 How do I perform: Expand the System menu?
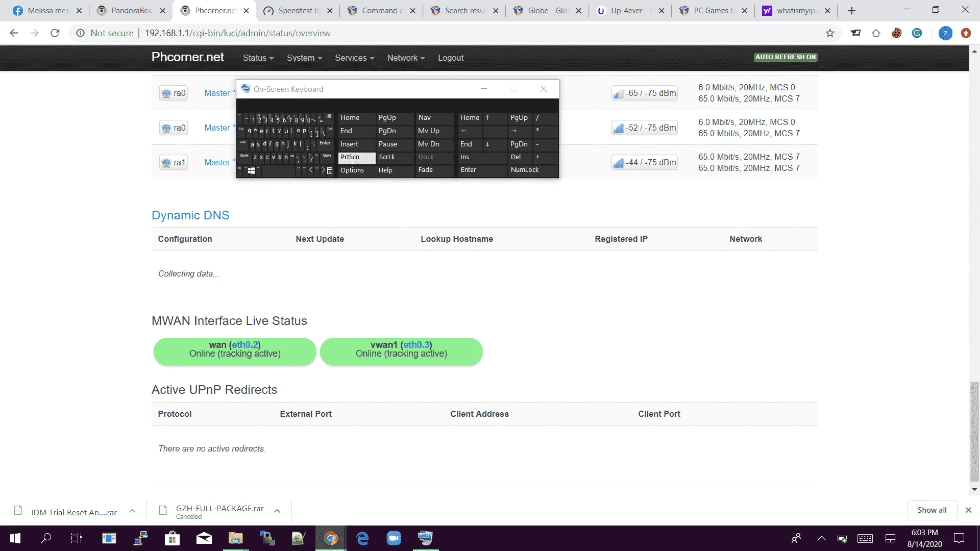point(304,58)
